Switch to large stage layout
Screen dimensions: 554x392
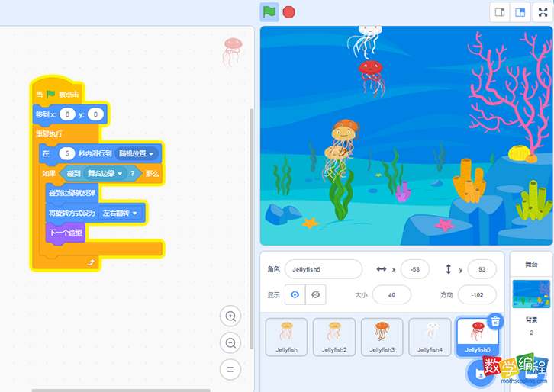click(520, 12)
